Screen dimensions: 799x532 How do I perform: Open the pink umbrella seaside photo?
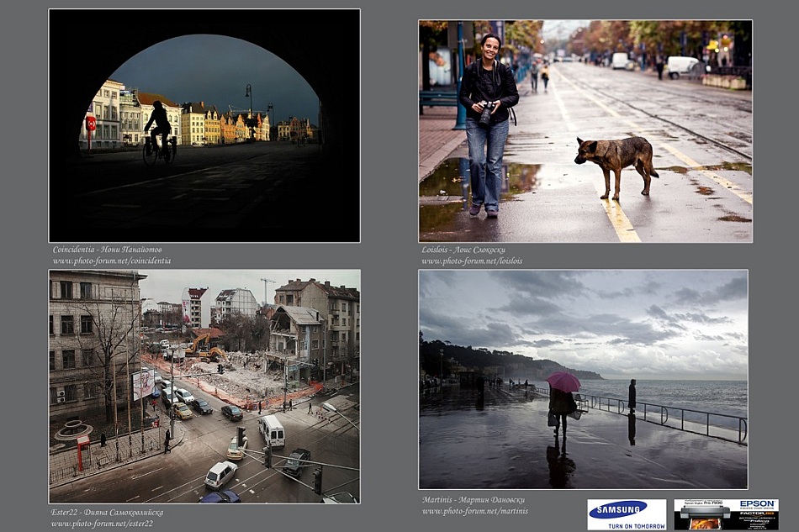point(583,379)
